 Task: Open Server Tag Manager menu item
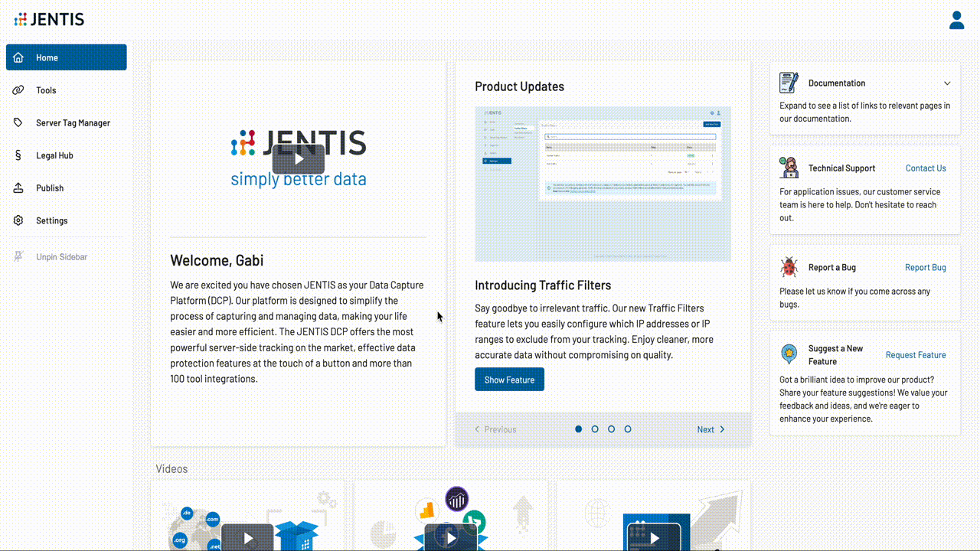click(67, 122)
